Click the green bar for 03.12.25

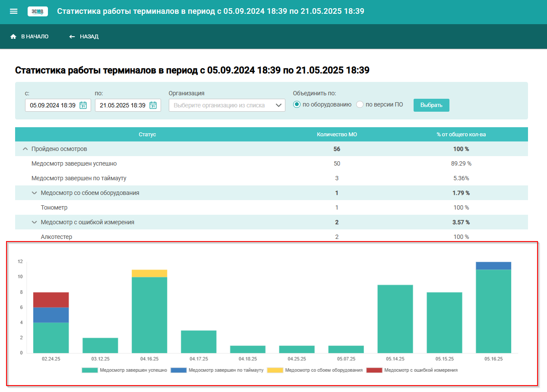(x=100, y=345)
